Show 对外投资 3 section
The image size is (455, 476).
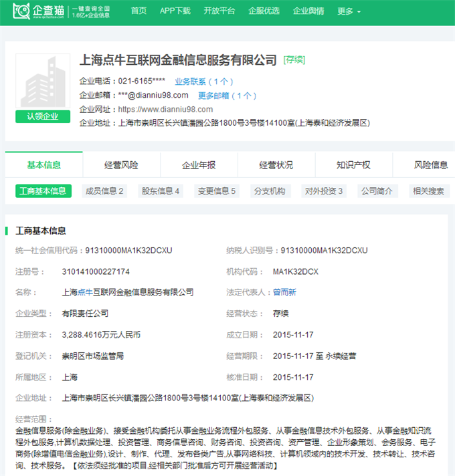(x=324, y=191)
